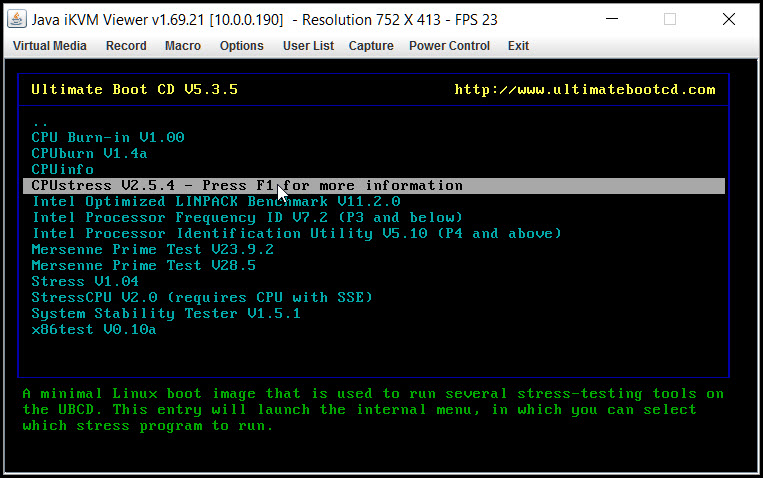
Task: Select Intel Processor Frequency ID V7.2 entry
Action: coord(247,218)
